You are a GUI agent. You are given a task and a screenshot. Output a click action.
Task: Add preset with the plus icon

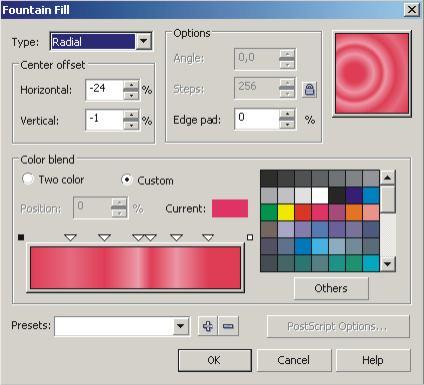click(208, 326)
